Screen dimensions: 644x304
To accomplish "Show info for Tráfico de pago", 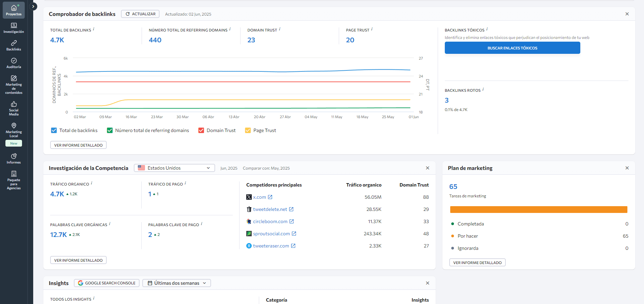I will coord(185,183).
